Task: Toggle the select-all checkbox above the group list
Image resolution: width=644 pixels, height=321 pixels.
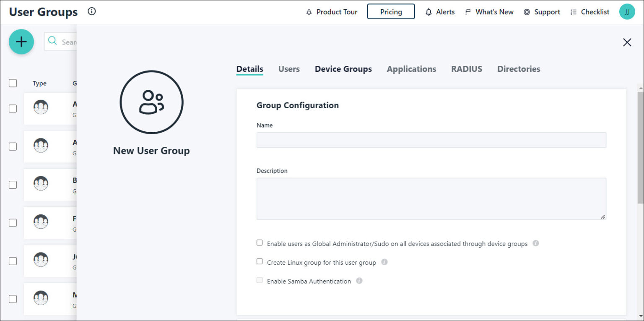Action: (12, 83)
